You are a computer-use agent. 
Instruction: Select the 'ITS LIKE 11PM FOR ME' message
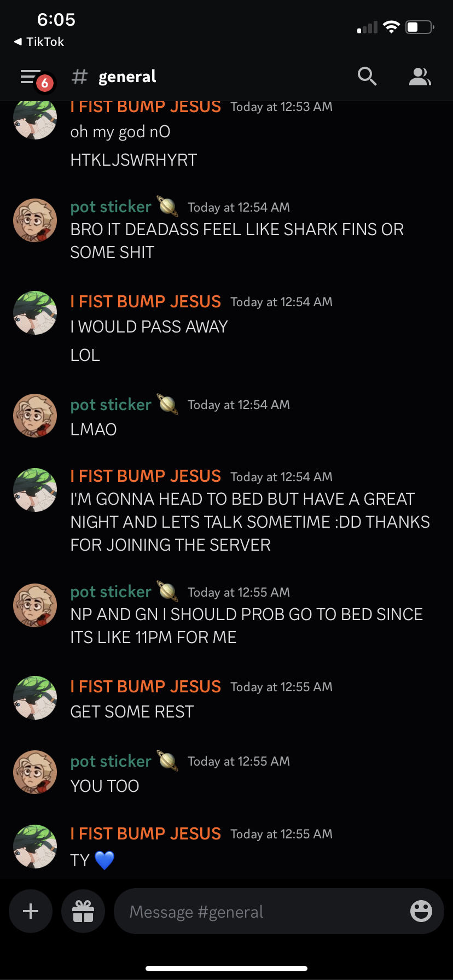247,626
